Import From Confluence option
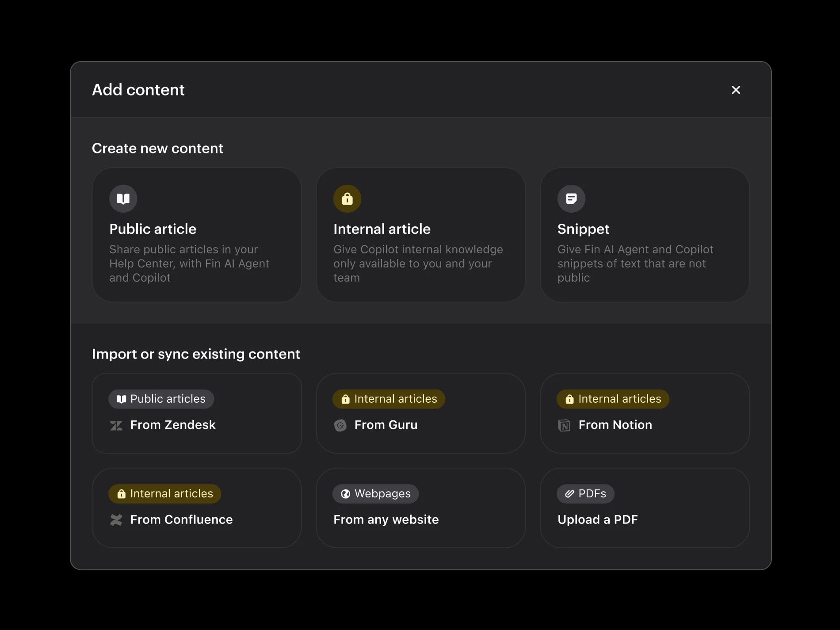 197,508
